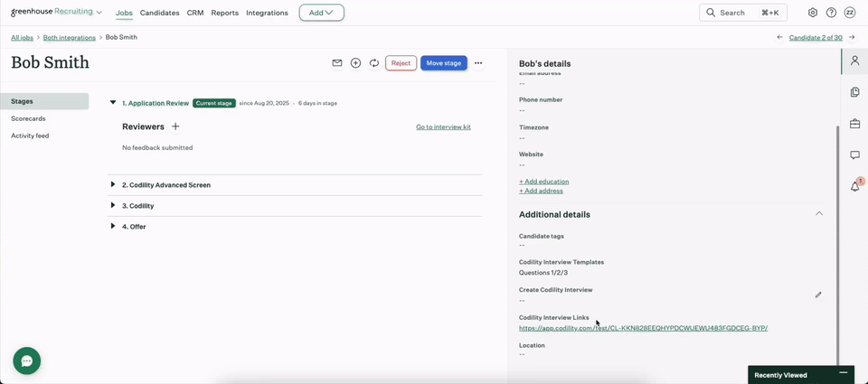Click the All jobs breadcrumb
Screen dimensions: 868x384
[22, 38]
